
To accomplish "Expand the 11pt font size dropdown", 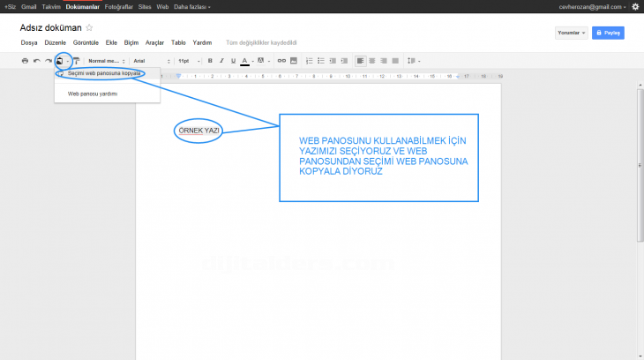I will [x=189, y=61].
